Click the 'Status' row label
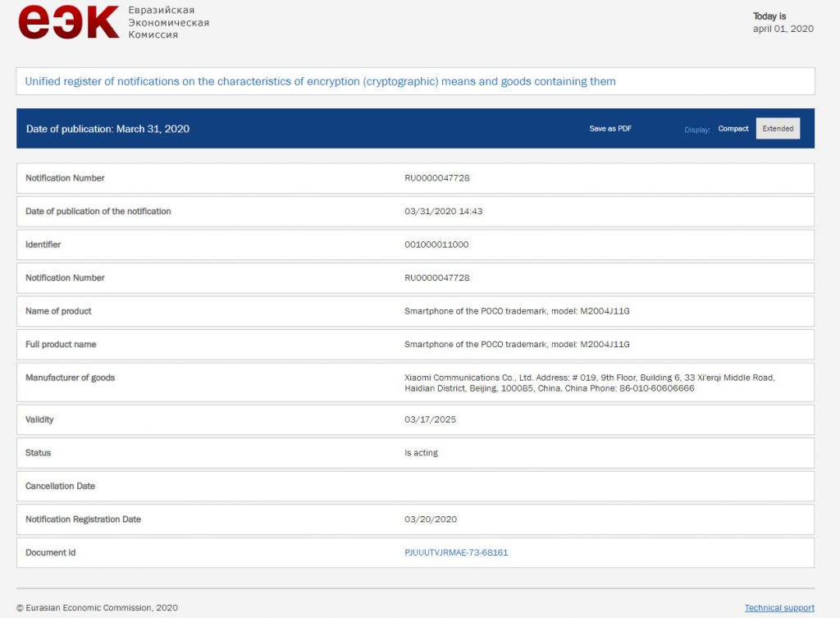This screenshot has width=840, height=618. [x=38, y=453]
